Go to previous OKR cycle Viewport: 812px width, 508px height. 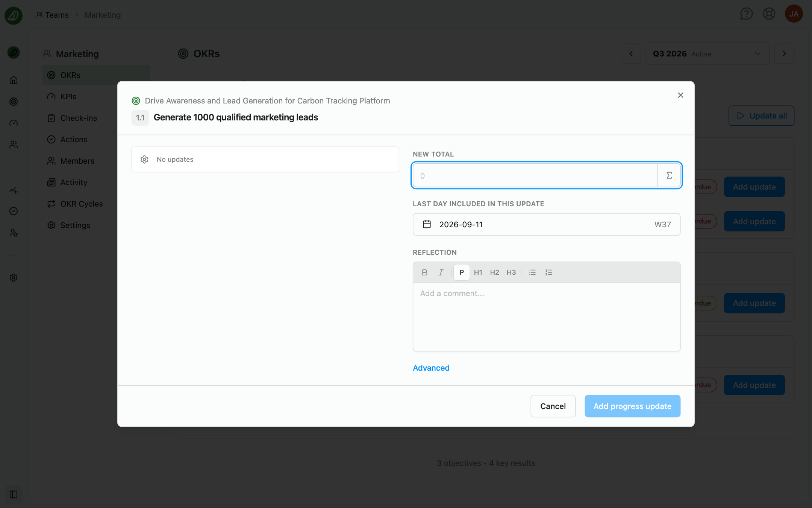(631, 54)
